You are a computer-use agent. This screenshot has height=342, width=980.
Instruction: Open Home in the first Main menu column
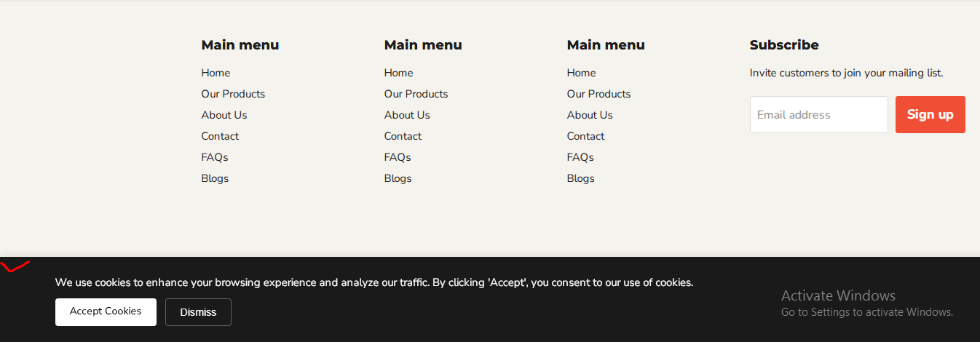pyautogui.click(x=216, y=73)
